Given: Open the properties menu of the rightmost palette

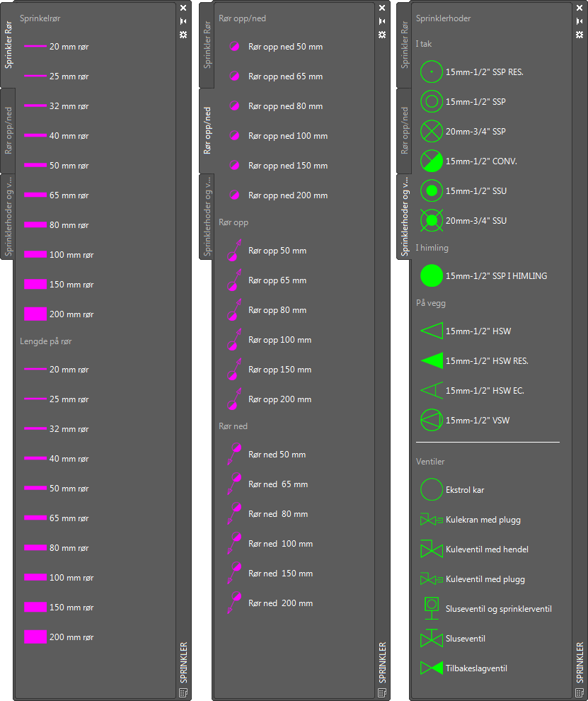Looking at the screenshot, I should 580,35.
